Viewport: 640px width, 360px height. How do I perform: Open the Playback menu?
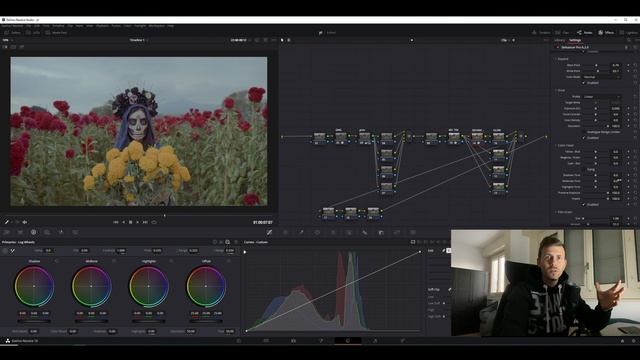[102, 26]
